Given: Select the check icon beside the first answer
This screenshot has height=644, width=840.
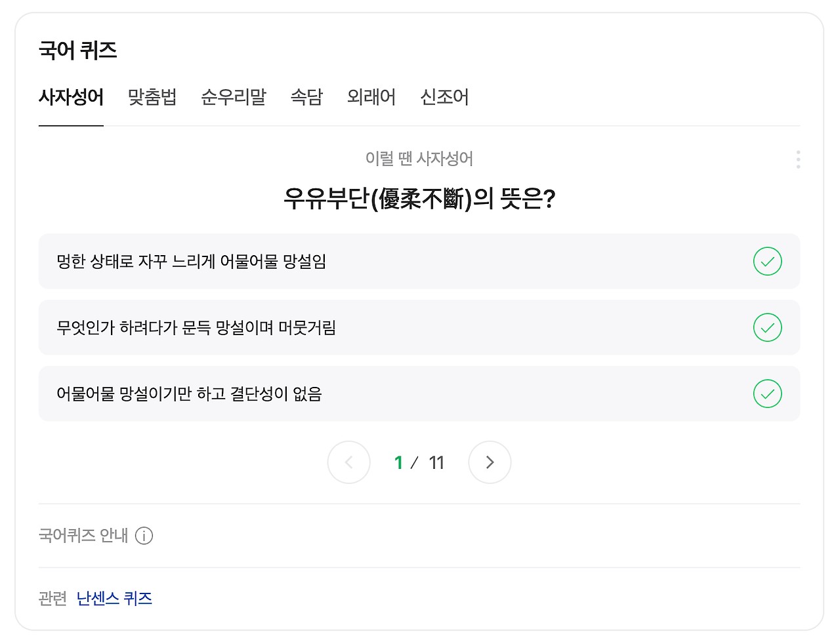Looking at the screenshot, I should click(x=767, y=262).
